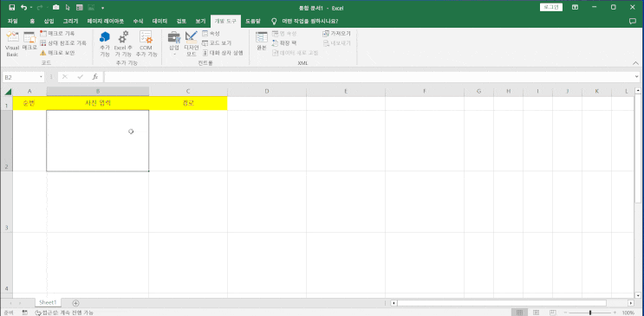Select cell C1 labeled 경로
The height and width of the screenshot is (316, 644).
tap(188, 103)
